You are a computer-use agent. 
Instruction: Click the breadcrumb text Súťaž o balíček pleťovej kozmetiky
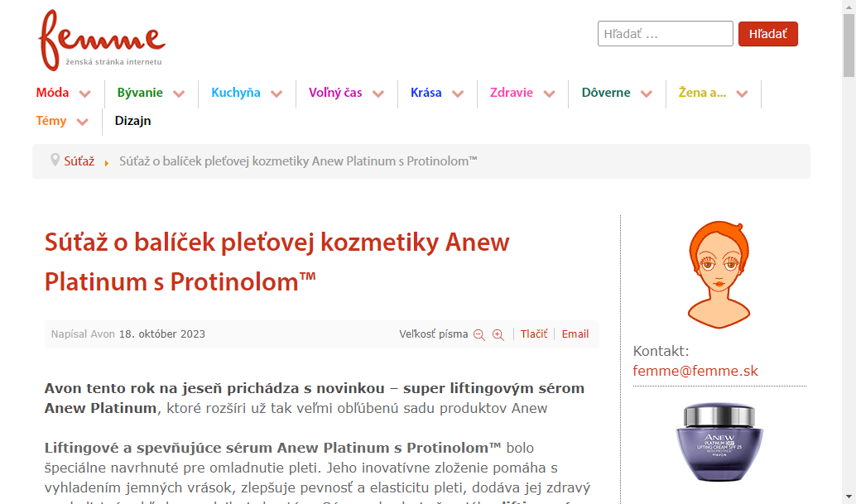tap(298, 161)
